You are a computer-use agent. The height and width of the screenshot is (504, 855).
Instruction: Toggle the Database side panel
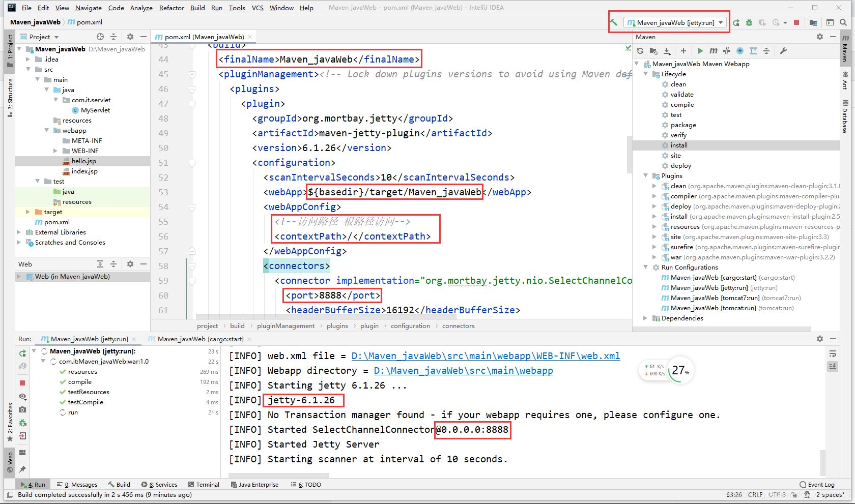click(845, 116)
